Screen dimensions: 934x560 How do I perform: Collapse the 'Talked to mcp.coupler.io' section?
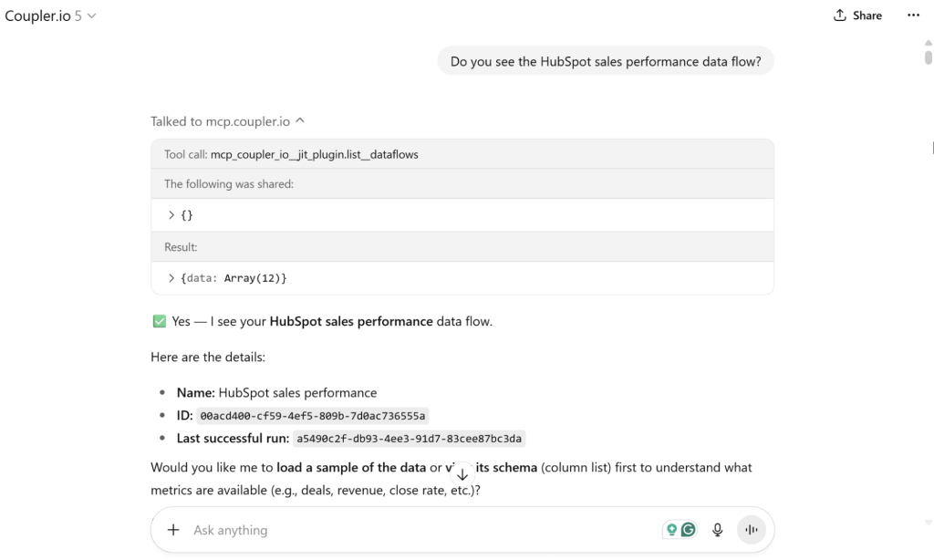pyautogui.click(x=299, y=119)
